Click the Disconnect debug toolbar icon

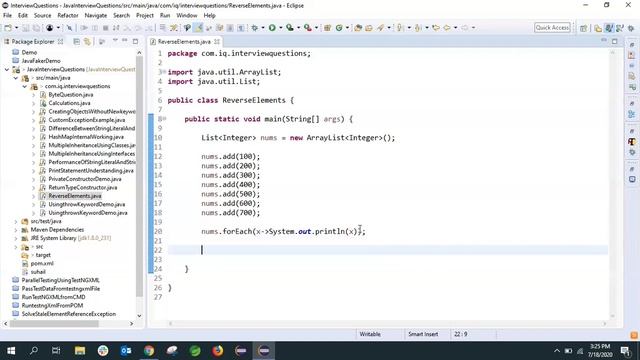point(116,28)
